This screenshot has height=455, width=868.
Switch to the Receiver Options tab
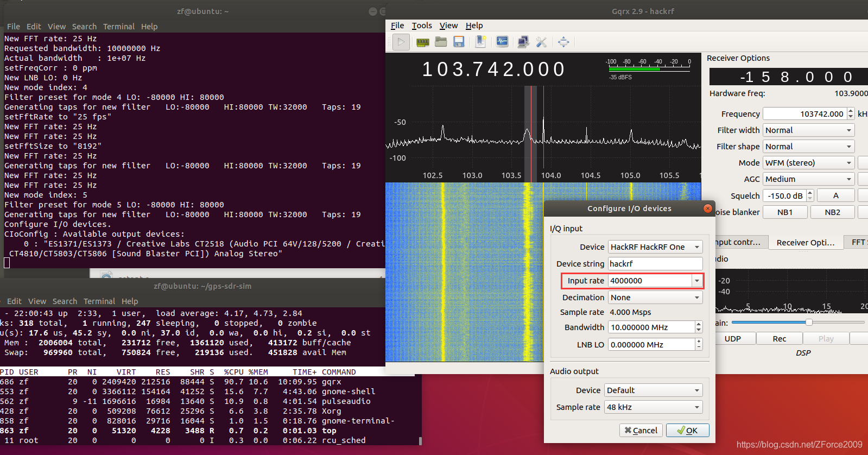pos(805,243)
